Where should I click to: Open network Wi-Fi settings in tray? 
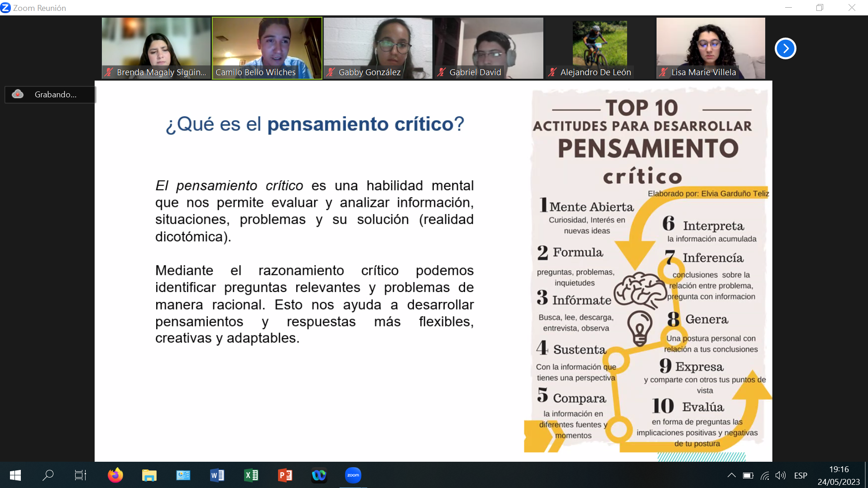pos(765,475)
